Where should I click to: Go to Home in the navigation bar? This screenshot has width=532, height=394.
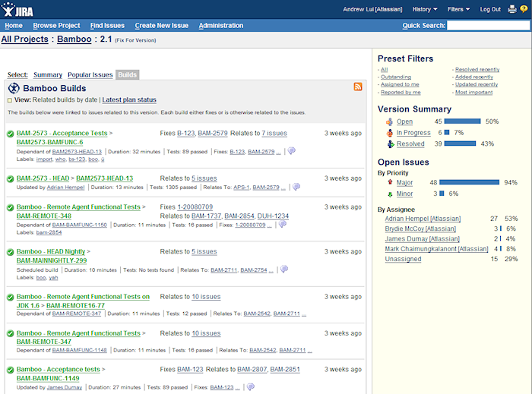[x=14, y=25]
